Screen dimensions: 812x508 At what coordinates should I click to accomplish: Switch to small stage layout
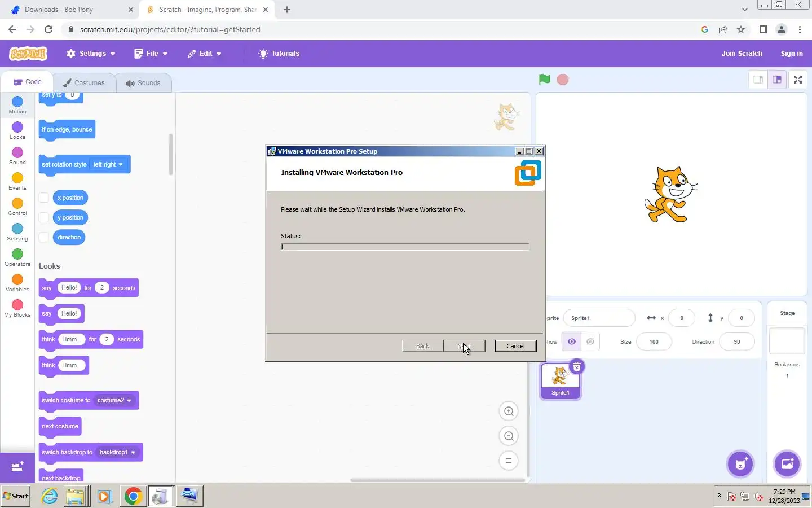coord(758,80)
